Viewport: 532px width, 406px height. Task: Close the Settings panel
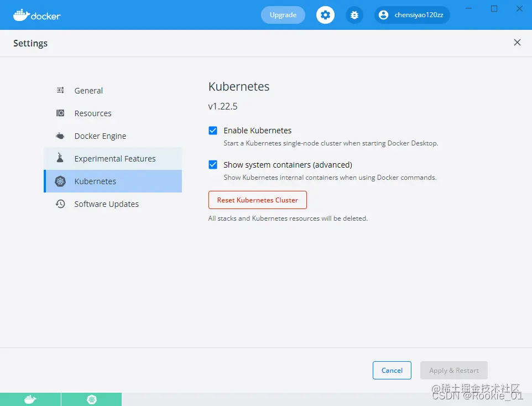click(x=517, y=43)
